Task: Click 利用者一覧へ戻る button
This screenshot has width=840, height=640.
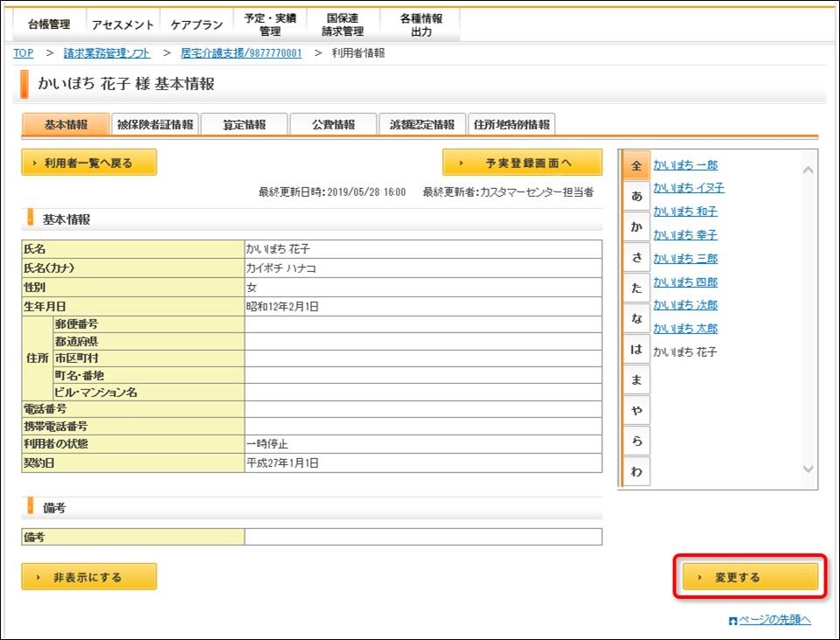Action: [89, 163]
